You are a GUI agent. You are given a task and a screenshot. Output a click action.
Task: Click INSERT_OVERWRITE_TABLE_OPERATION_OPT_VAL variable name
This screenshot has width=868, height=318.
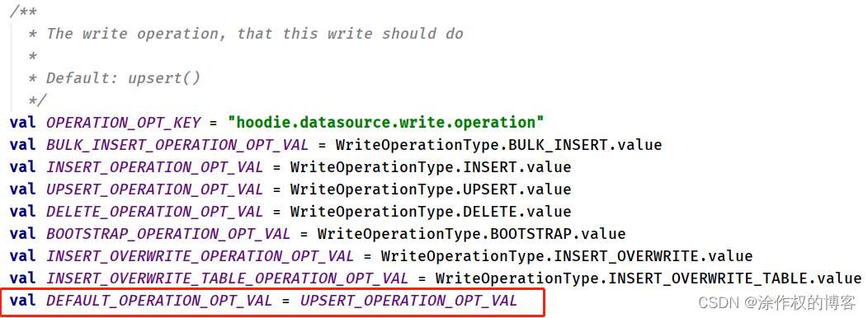(x=227, y=278)
